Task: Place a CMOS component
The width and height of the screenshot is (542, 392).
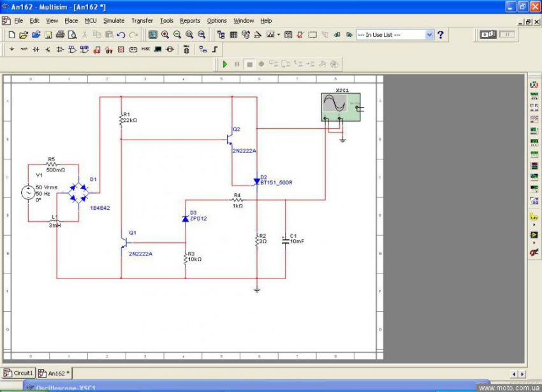Action: (x=84, y=50)
